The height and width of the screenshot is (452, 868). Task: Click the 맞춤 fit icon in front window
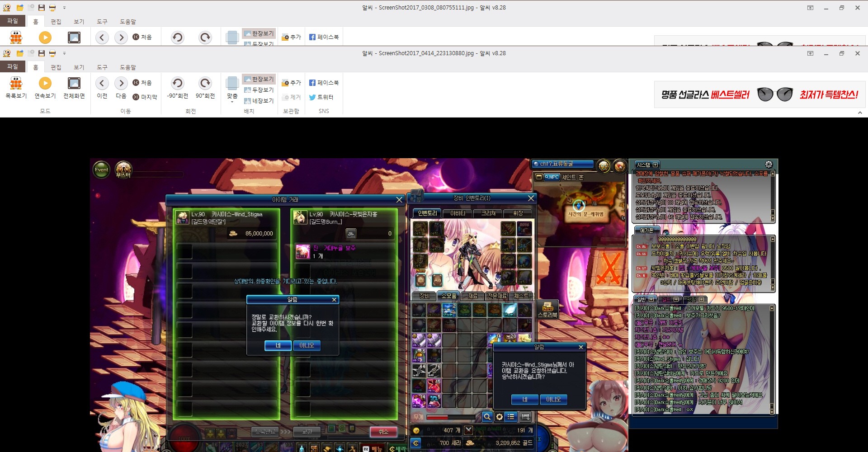click(232, 84)
